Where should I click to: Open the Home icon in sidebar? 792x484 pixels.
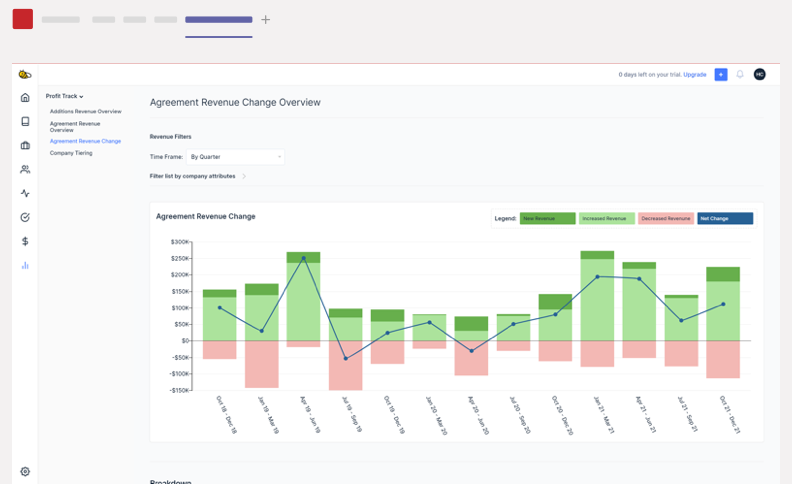[x=25, y=98]
